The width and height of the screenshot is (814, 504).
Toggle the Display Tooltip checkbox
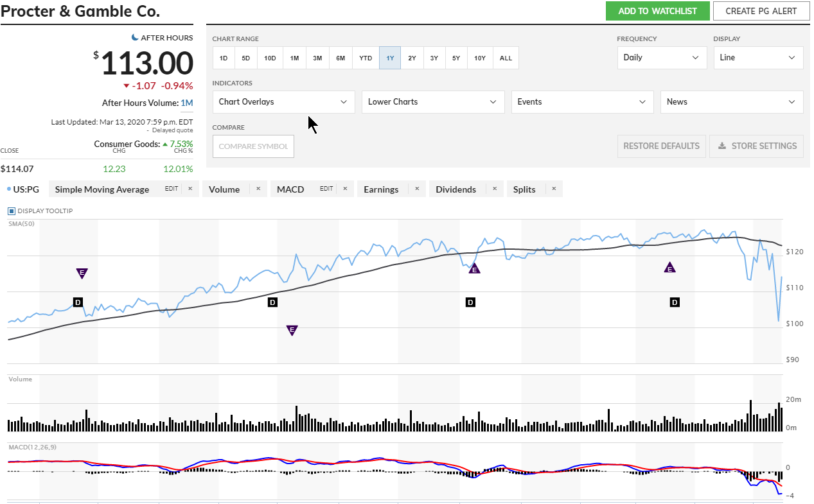coord(12,211)
